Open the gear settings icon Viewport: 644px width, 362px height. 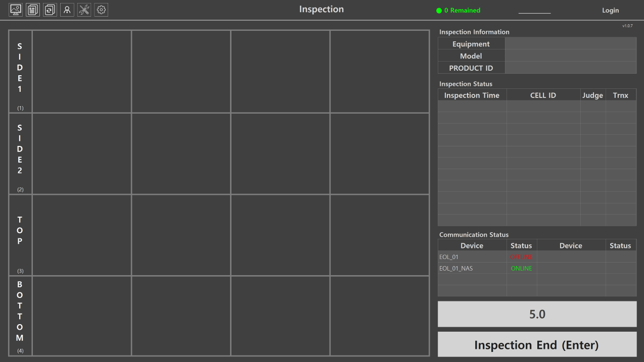pyautogui.click(x=101, y=10)
